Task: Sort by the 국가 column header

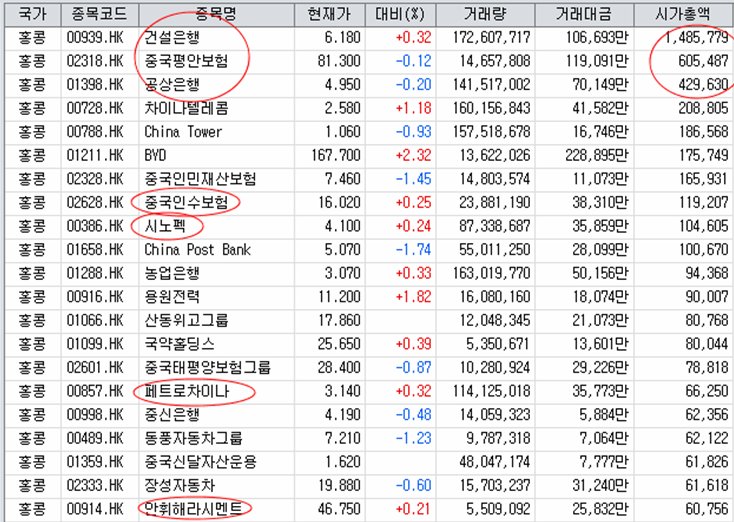Action: point(32,14)
